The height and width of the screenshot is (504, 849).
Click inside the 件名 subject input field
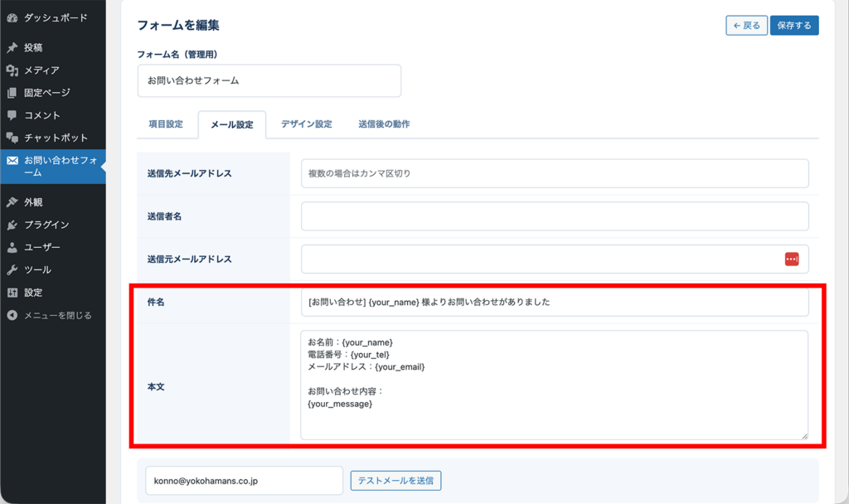point(553,301)
